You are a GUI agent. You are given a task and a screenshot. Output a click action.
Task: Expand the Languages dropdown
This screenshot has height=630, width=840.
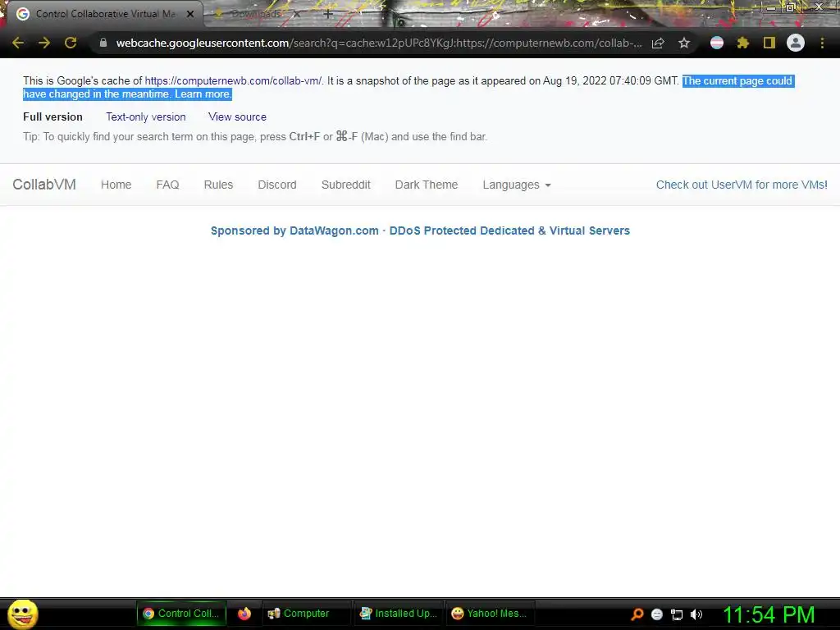[x=517, y=185]
